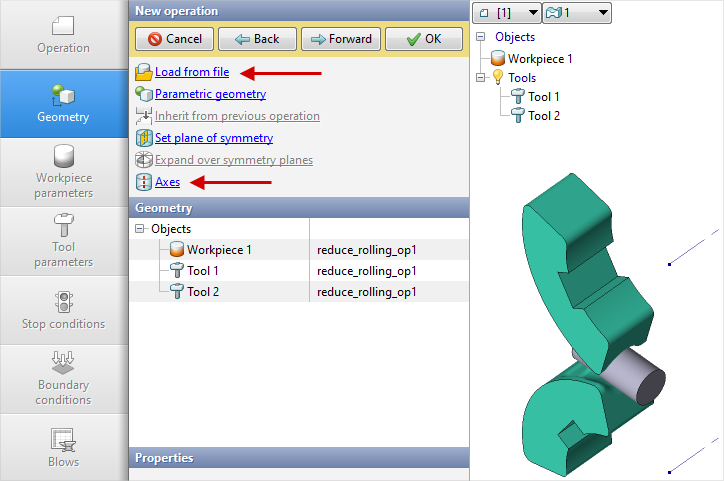Click Workpiece 1 cylinder icon in right tree

[497, 59]
